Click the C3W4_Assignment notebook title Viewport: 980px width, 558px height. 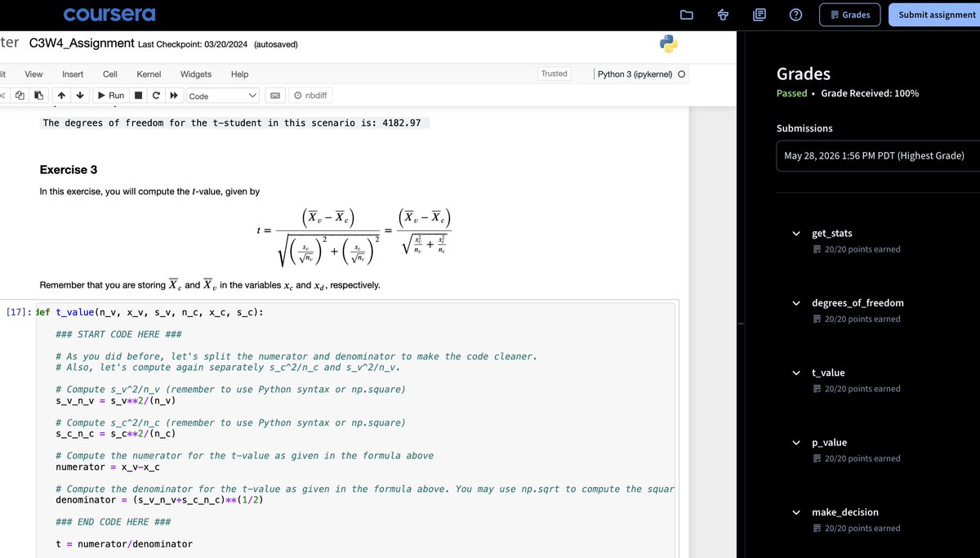(x=81, y=43)
